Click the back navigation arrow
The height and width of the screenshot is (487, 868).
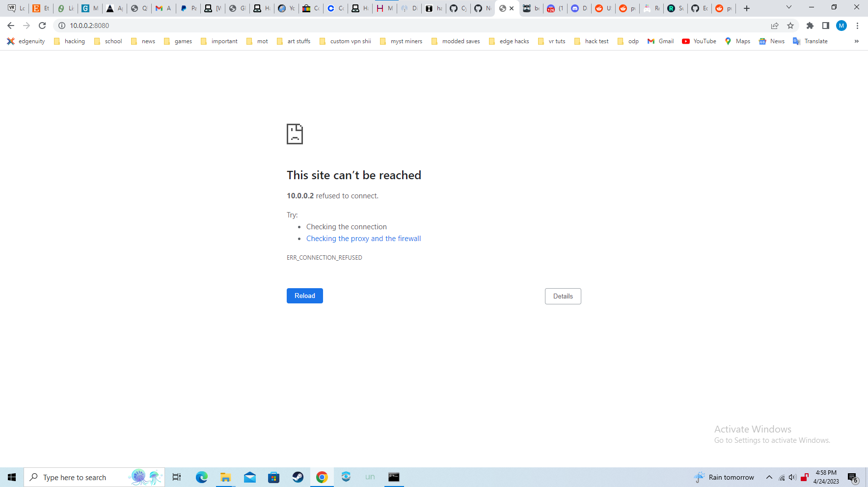point(10,26)
